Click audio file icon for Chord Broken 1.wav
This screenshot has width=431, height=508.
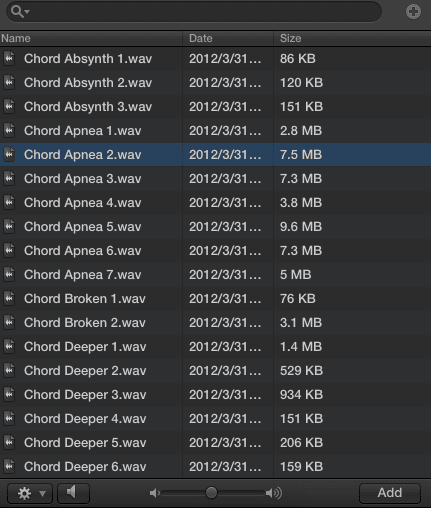(9, 299)
